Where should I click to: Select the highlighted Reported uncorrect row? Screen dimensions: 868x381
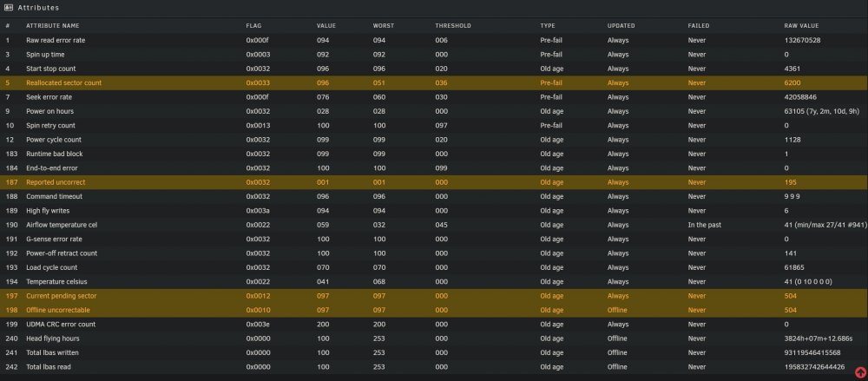click(434, 182)
